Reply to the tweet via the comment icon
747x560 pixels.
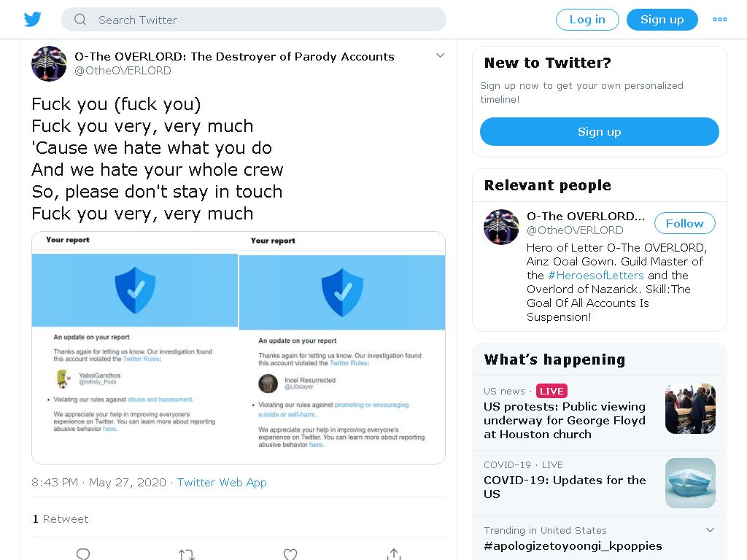point(83,554)
